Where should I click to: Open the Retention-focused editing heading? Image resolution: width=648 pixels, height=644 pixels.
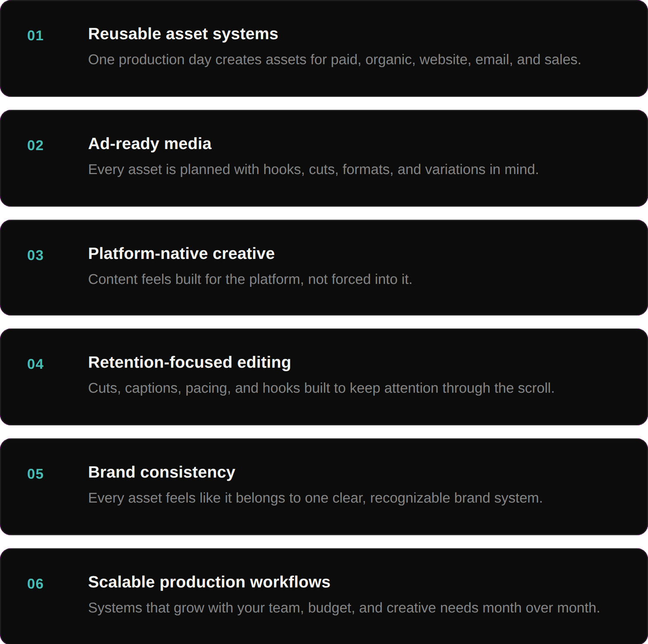(x=190, y=362)
